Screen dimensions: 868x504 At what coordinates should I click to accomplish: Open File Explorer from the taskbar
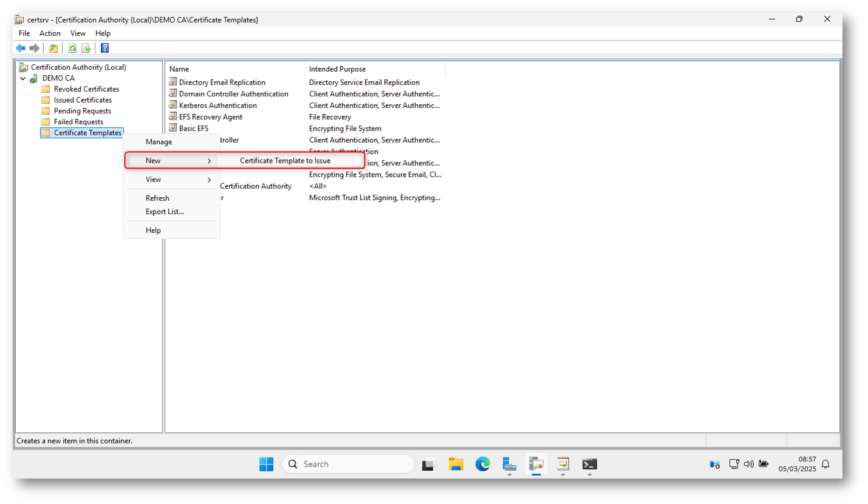click(x=456, y=464)
